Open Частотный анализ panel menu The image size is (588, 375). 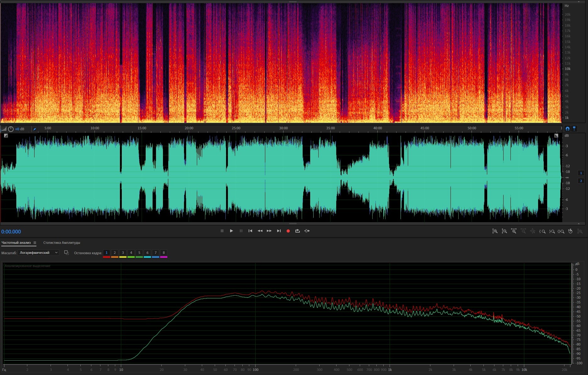(35, 243)
